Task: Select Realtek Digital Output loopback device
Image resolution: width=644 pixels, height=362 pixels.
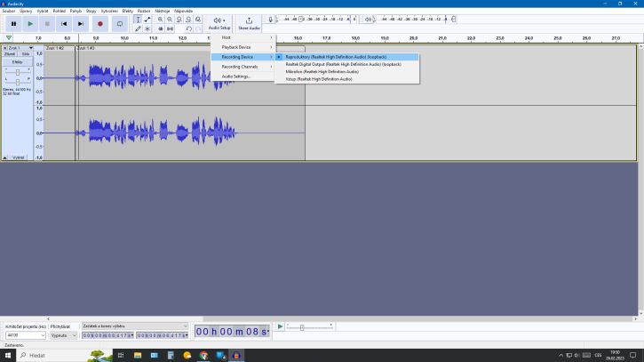Action: pyautogui.click(x=347, y=64)
